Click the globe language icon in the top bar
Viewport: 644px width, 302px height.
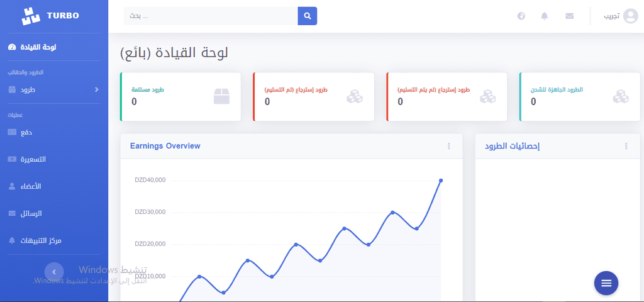pos(521,16)
